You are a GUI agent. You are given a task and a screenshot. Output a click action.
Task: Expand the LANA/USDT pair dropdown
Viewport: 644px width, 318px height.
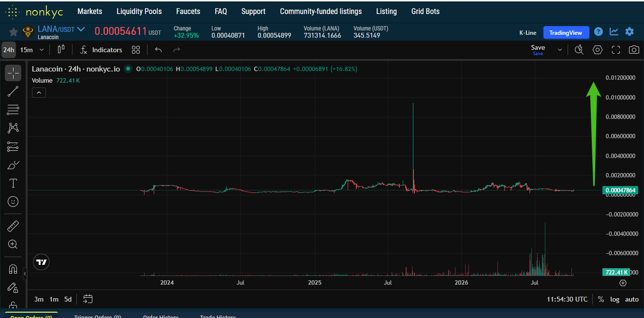pos(81,29)
